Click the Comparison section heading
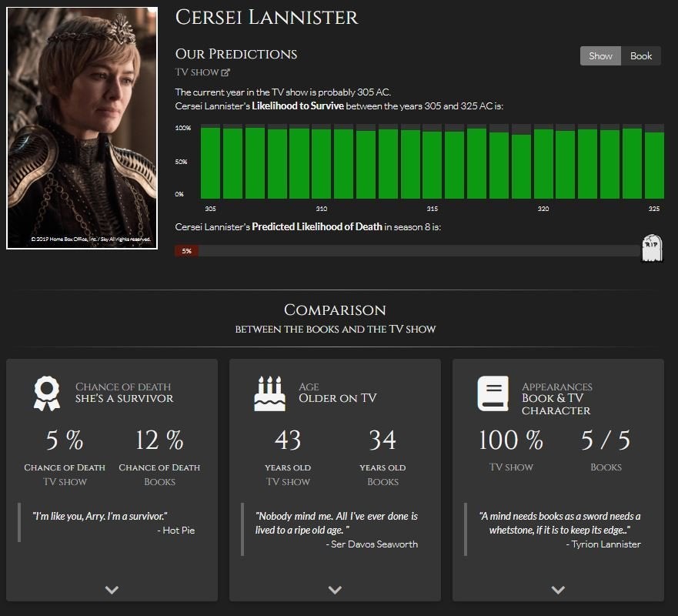Viewport: 678px width, 616px height. click(x=335, y=310)
